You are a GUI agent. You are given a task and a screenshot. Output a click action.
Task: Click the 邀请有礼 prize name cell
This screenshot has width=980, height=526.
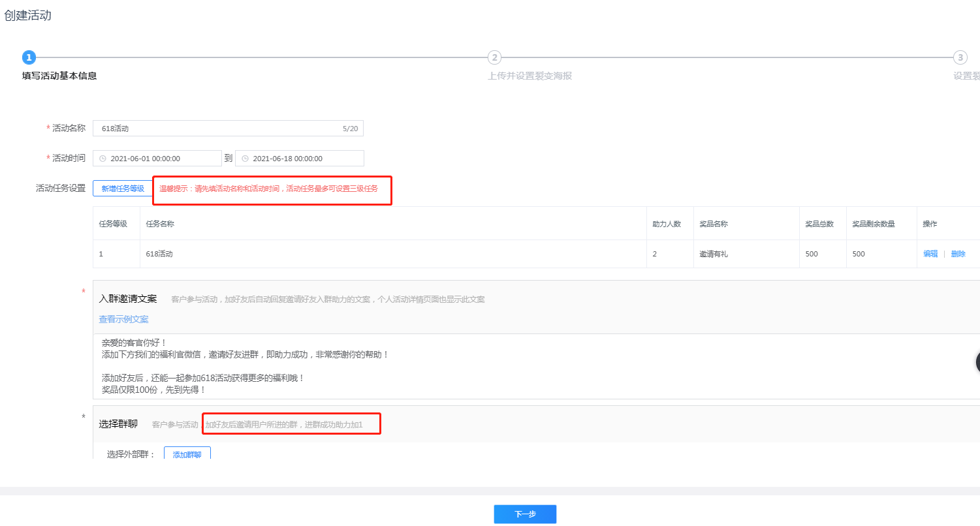[713, 254]
